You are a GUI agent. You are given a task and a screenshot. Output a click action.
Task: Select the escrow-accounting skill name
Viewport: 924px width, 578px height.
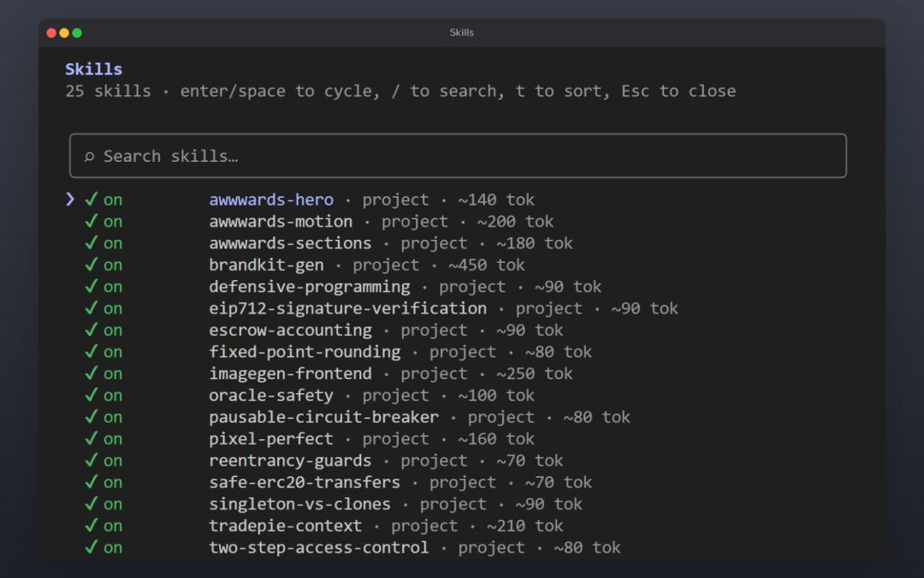290,331
